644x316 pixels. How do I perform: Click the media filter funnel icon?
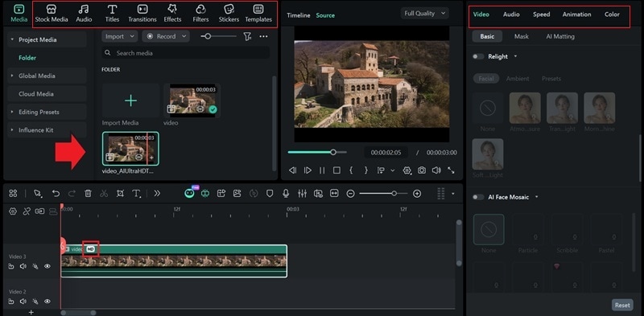[x=247, y=36]
